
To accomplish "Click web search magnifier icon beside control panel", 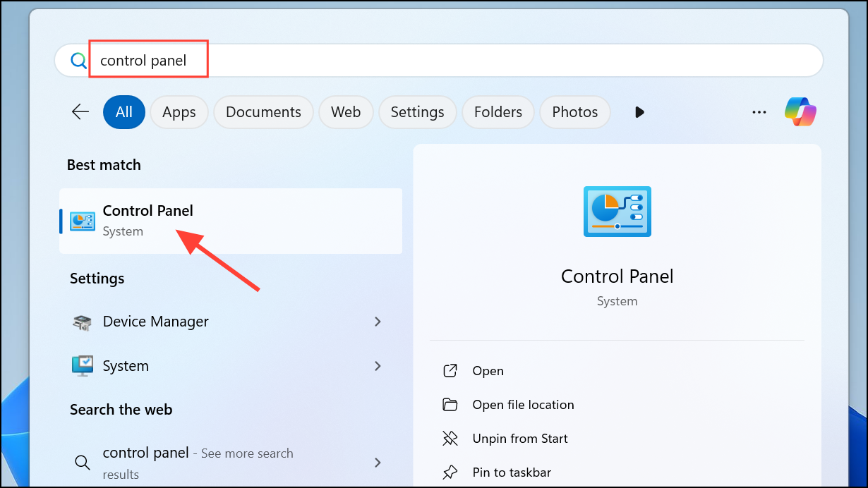I will pos(83,463).
